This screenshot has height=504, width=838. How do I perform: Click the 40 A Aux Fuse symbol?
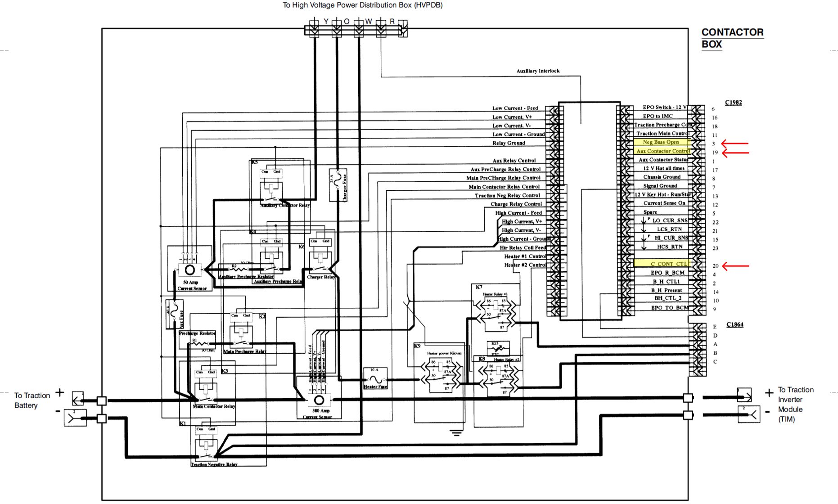click(x=174, y=313)
